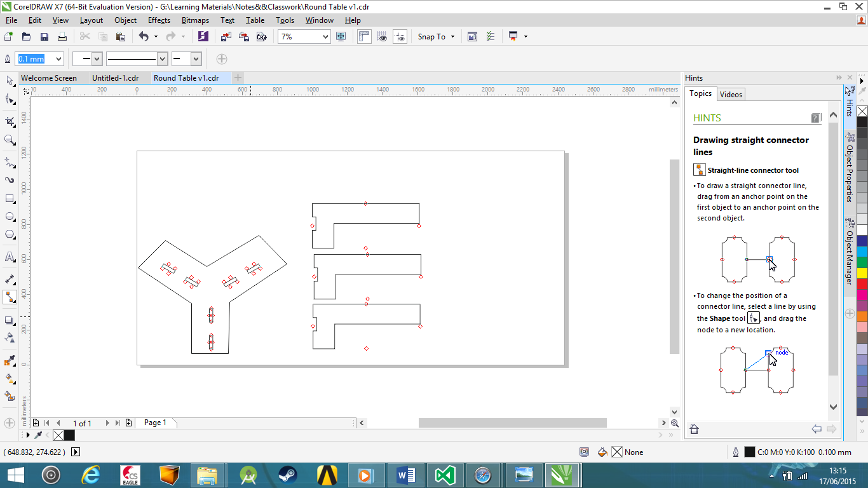
Task: Click the horizontal scrollbar thumb
Action: 512,423
